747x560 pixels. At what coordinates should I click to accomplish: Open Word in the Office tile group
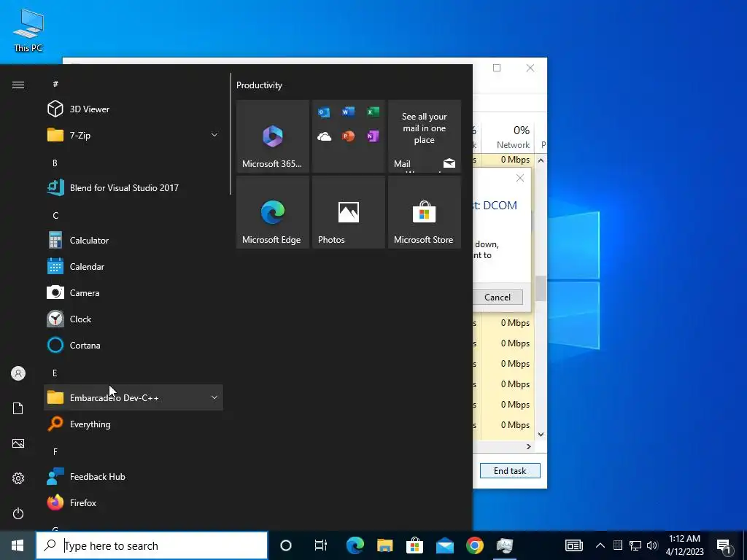click(x=348, y=112)
